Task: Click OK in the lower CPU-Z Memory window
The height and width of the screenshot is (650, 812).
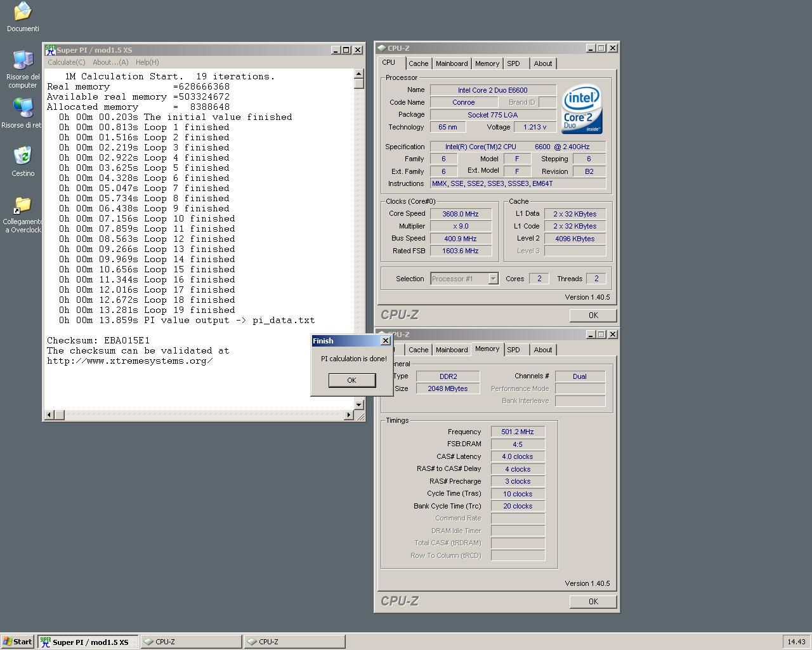Action: point(593,602)
